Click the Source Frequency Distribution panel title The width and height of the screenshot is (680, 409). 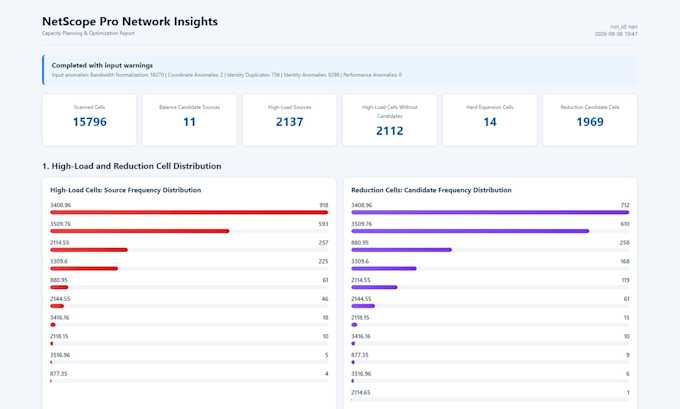click(126, 190)
